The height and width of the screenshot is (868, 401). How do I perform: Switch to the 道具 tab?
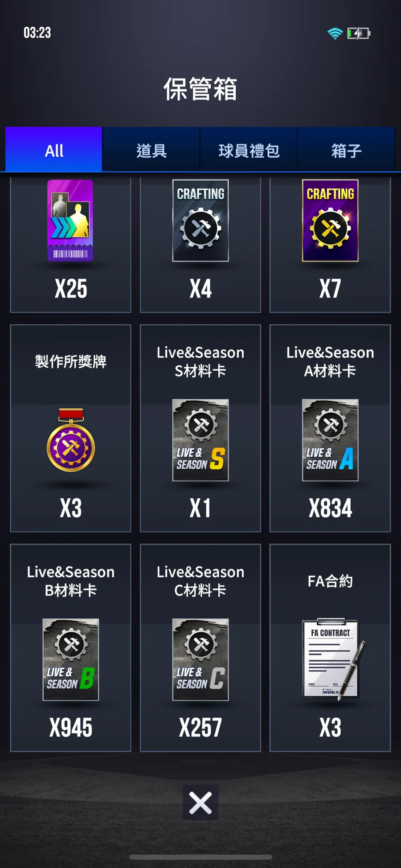point(151,150)
